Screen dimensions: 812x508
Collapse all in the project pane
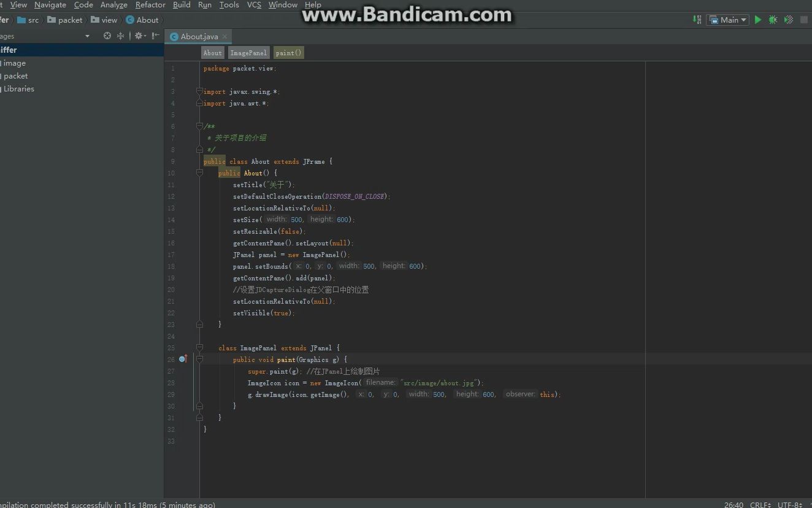coord(120,36)
